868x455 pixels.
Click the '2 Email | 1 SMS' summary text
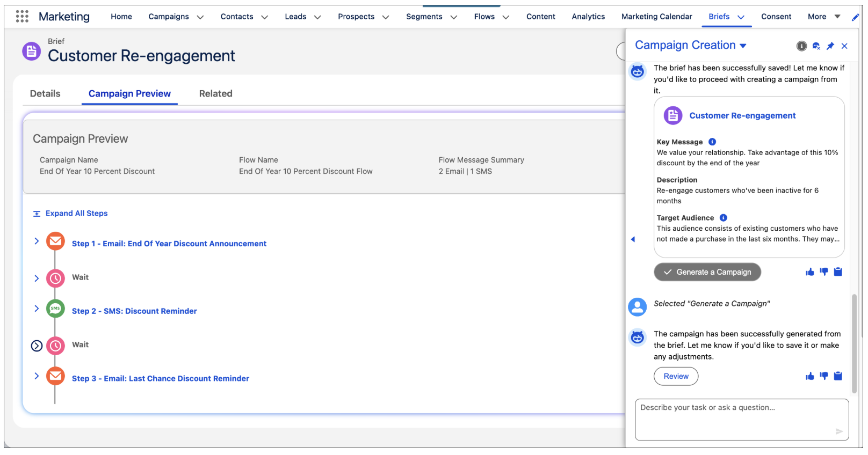point(465,171)
